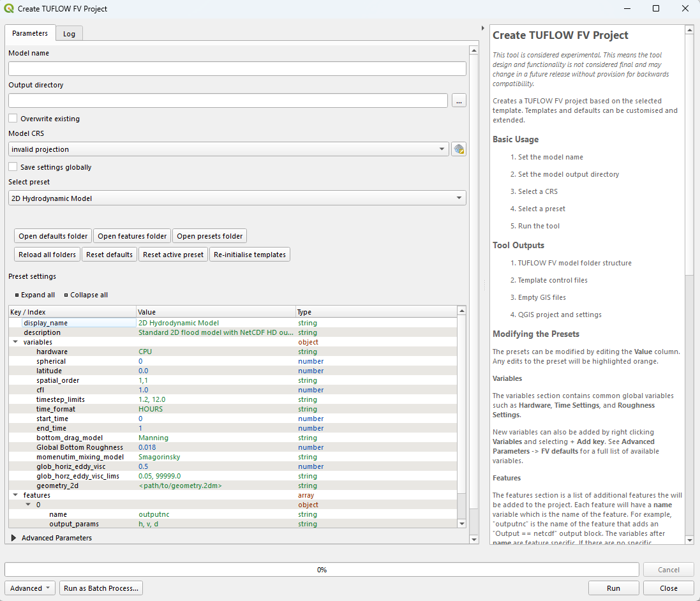The height and width of the screenshot is (601, 700).
Task: Select the end_time row
Action: pyautogui.click(x=233, y=428)
